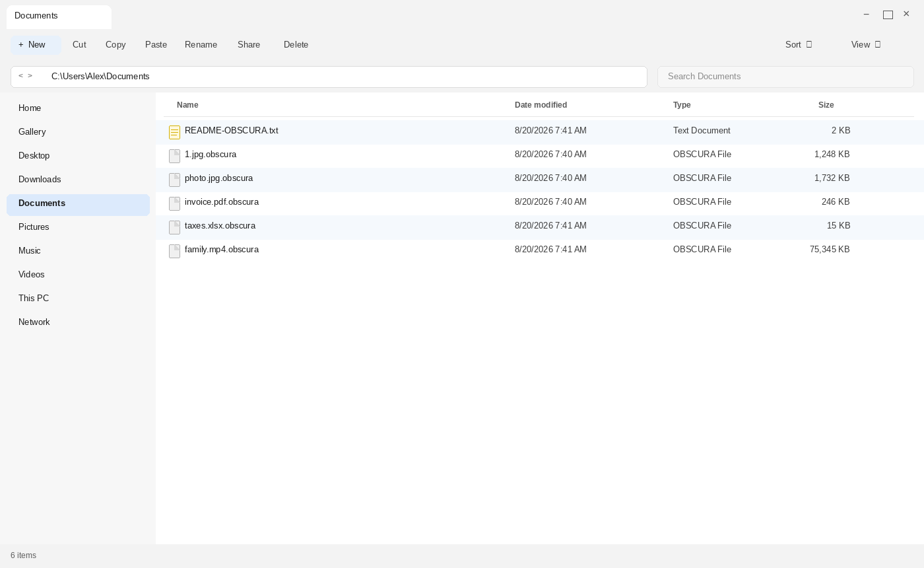Select the family.mp4.obscura file name
This screenshot has width=924, height=568.
pos(222,250)
